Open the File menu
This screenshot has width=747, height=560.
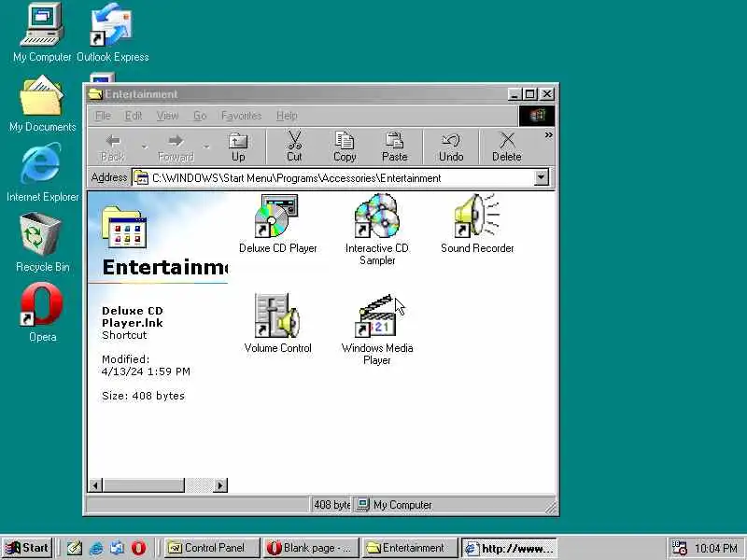pos(103,116)
